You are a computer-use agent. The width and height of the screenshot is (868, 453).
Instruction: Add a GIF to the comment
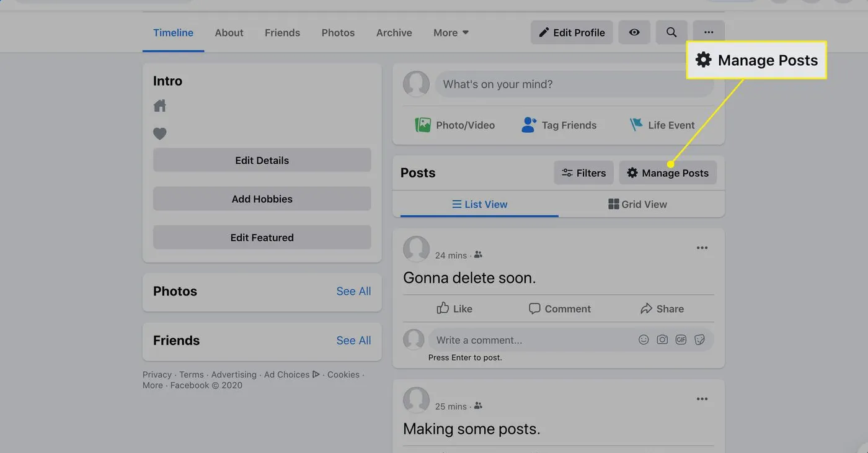coord(681,339)
